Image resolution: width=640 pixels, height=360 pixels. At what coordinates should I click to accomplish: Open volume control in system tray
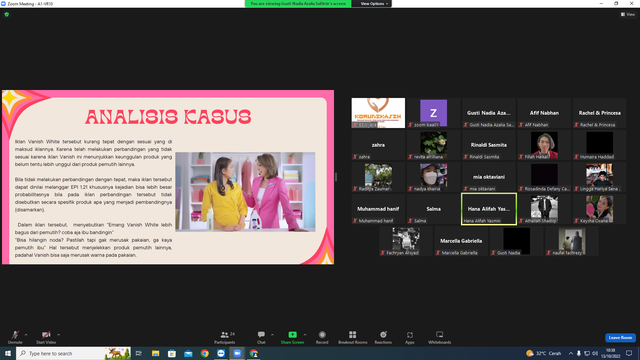pyautogui.click(x=595, y=353)
